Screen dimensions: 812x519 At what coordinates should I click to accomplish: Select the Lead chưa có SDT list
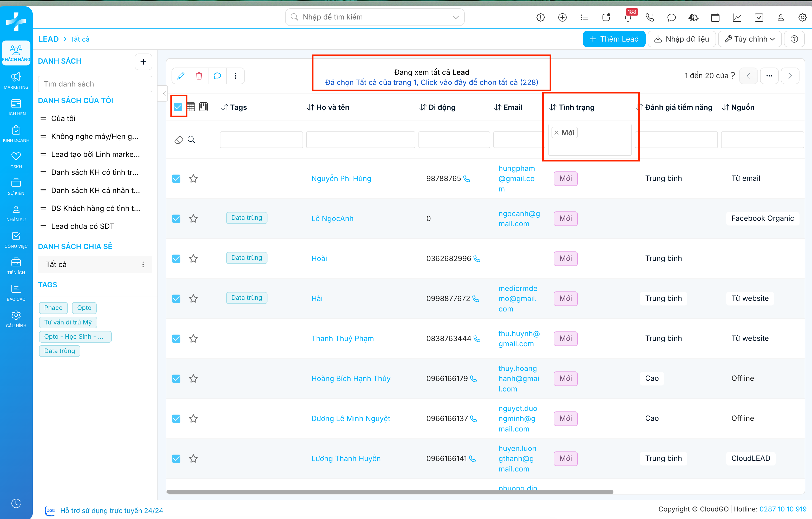click(x=82, y=227)
